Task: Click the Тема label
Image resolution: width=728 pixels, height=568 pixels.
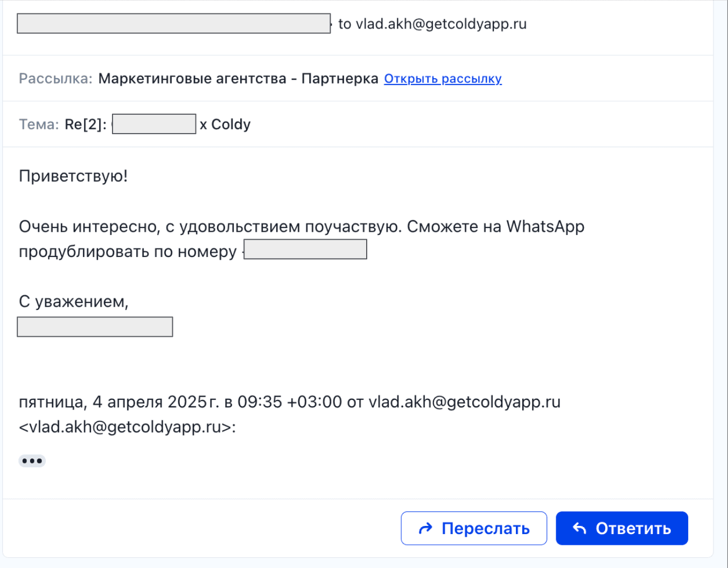Action: click(x=39, y=124)
